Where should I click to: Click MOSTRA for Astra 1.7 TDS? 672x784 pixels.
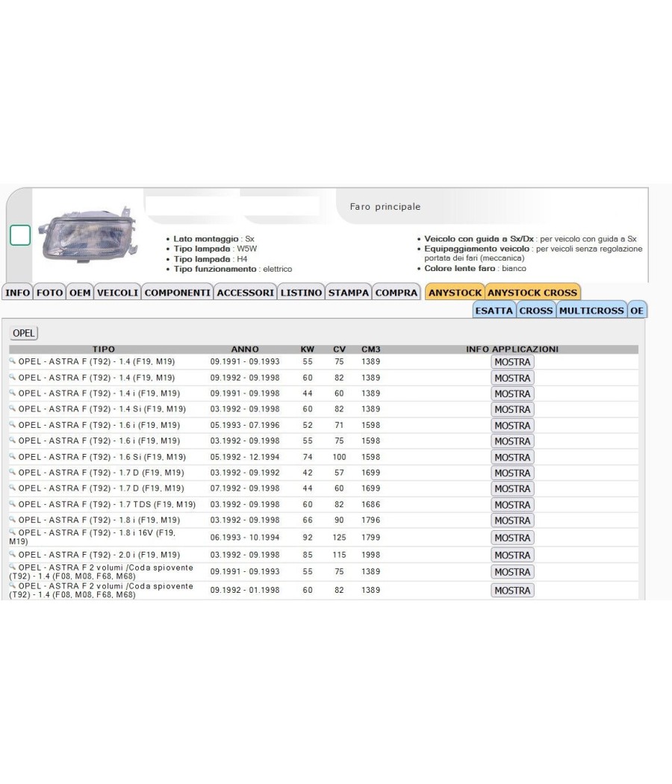[x=512, y=505]
